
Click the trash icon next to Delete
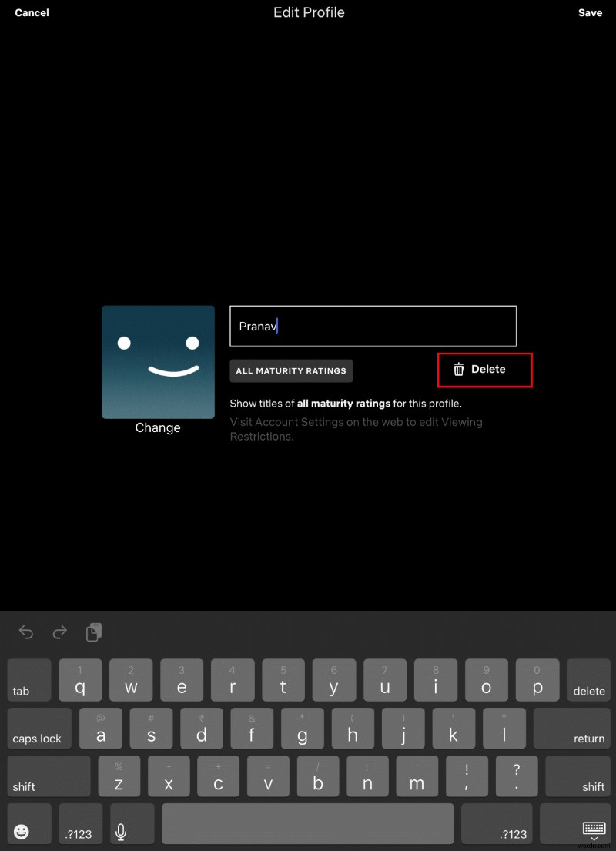[460, 370]
